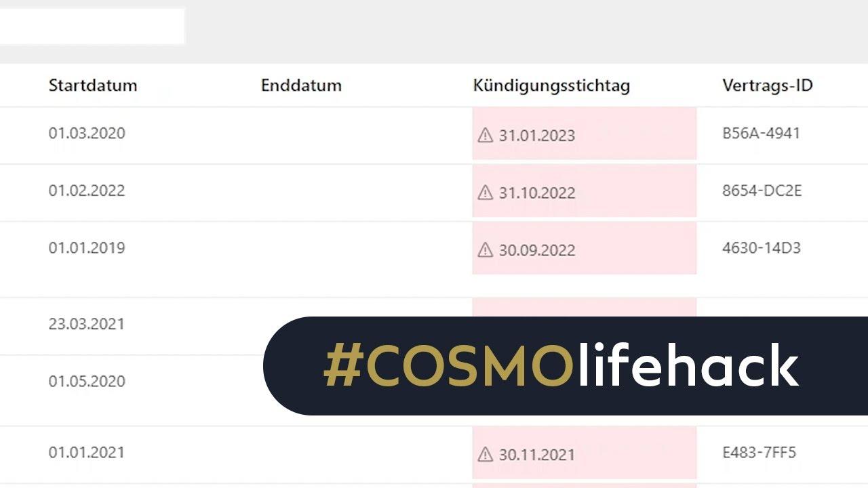Screen dimensions: 868x488
Task: Click the warning icon beside 31.10.2022
Action: [485, 193]
